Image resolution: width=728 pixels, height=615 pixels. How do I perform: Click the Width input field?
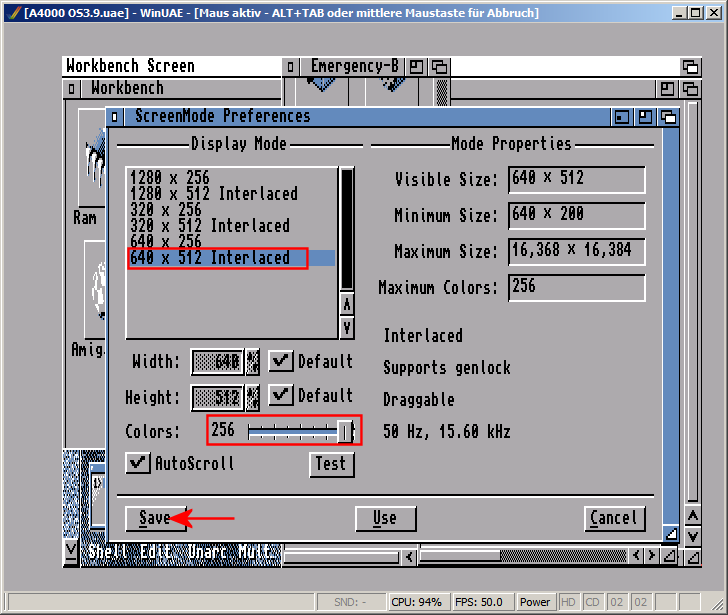(217, 362)
